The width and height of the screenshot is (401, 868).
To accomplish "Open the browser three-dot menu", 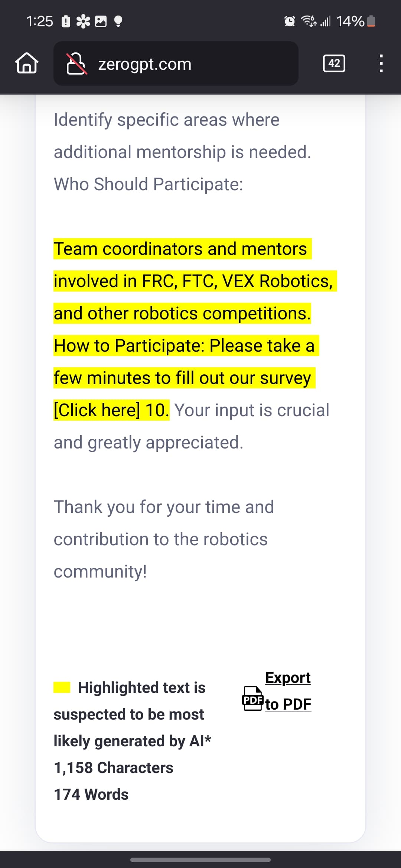I will 381,63.
